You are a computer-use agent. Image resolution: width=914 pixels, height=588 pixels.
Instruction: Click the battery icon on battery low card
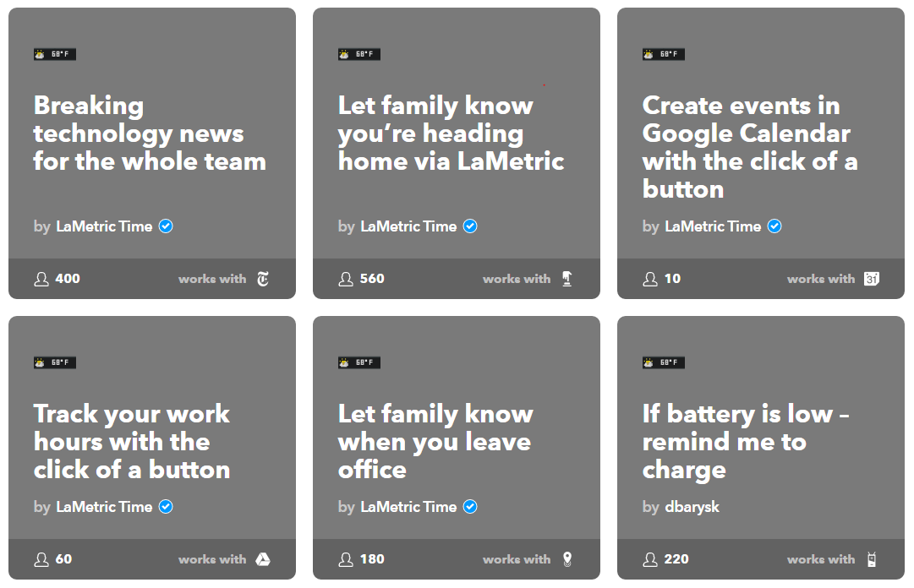(x=872, y=559)
